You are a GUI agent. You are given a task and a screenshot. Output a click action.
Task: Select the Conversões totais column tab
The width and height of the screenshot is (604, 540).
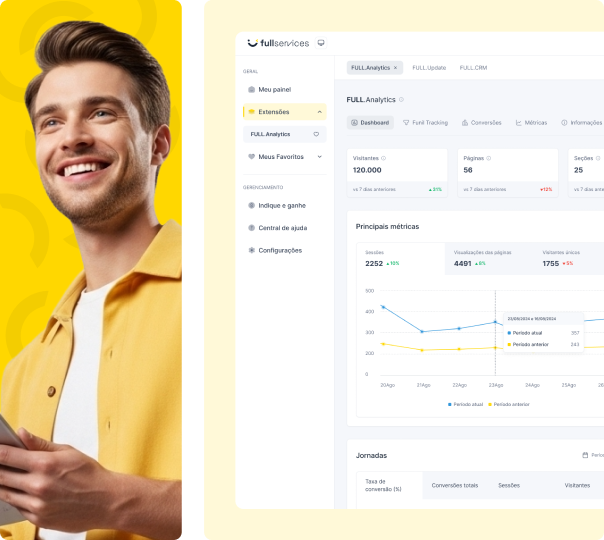point(455,485)
